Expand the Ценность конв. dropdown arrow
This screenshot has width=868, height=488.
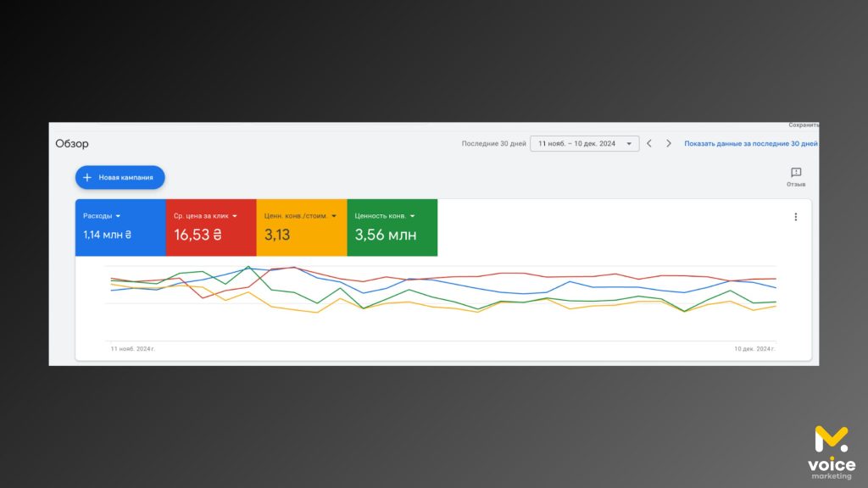pyautogui.click(x=412, y=216)
